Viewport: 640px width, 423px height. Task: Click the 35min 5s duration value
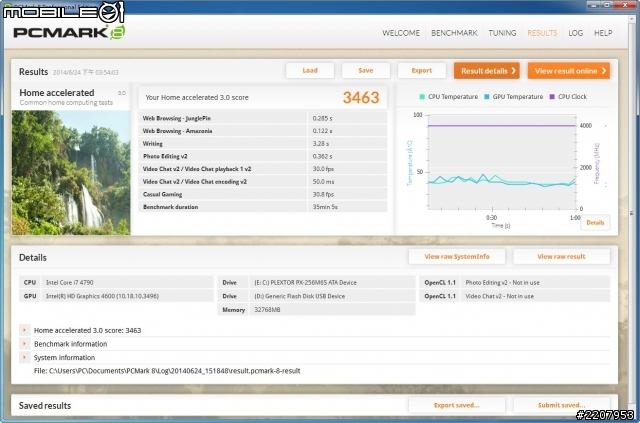coord(325,207)
